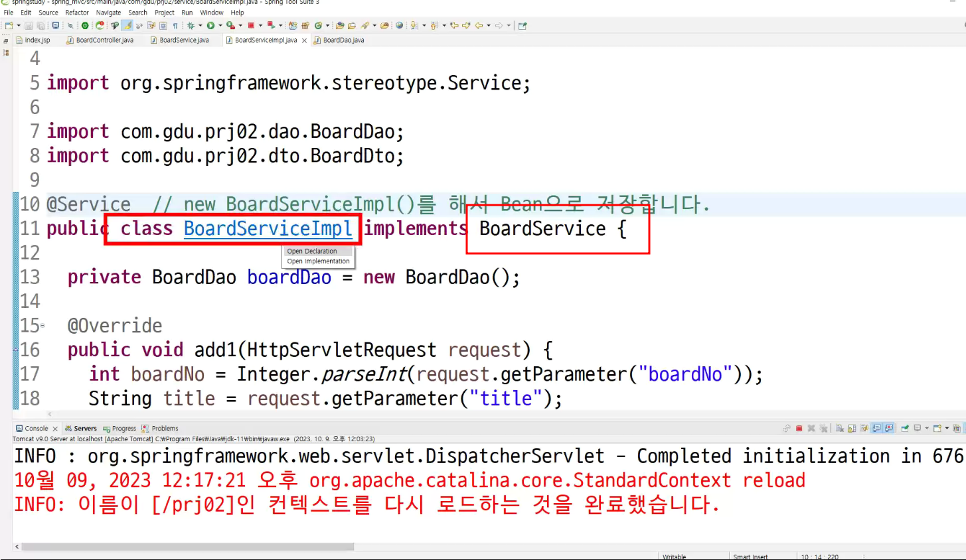Expand the Run dropdown arrow
This screenshot has height=560, width=966.
(x=220, y=26)
